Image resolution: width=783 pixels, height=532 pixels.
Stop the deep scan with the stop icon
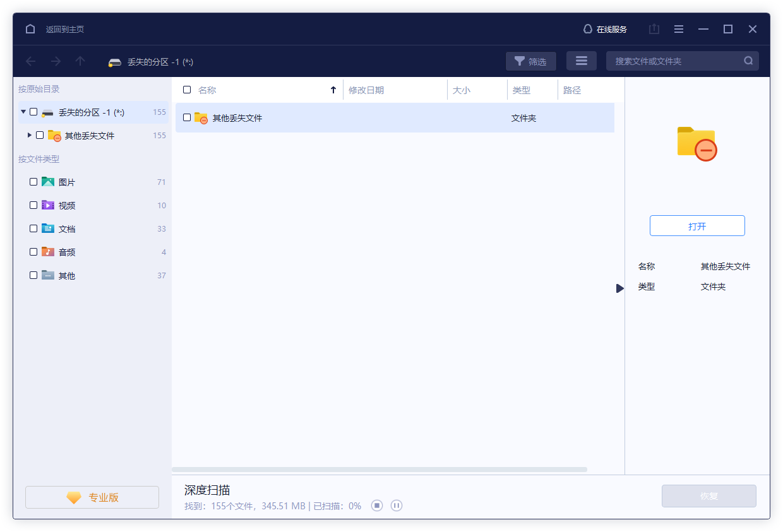(377, 505)
